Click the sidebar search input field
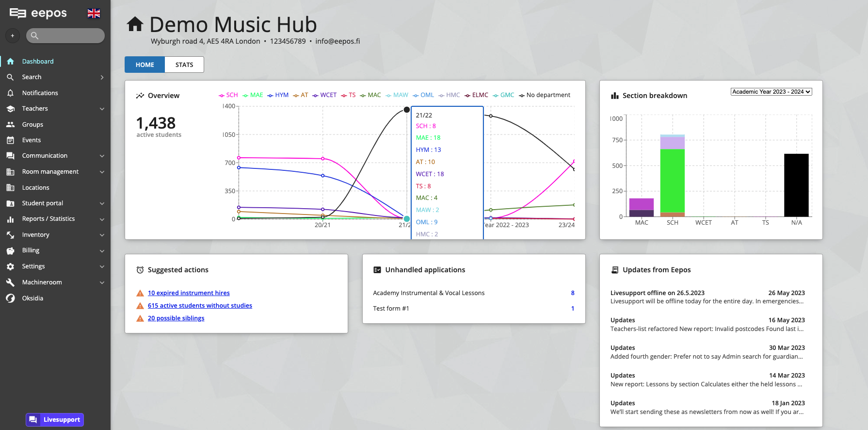Image resolution: width=868 pixels, height=430 pixels. (65, 35)
